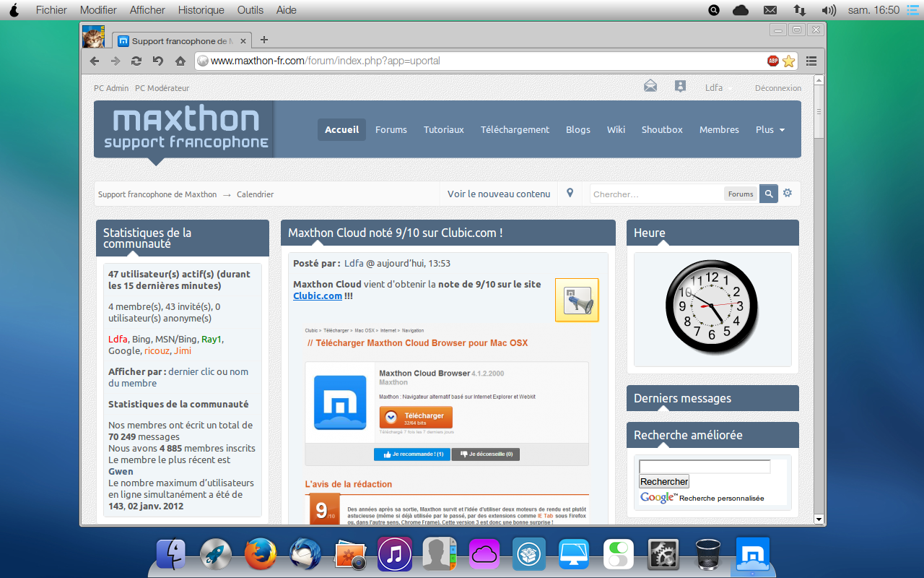The width and height of the screenshot is (924, 578).
Task: Open the Forums search scope selector
Action: click(x=741, y=194)
